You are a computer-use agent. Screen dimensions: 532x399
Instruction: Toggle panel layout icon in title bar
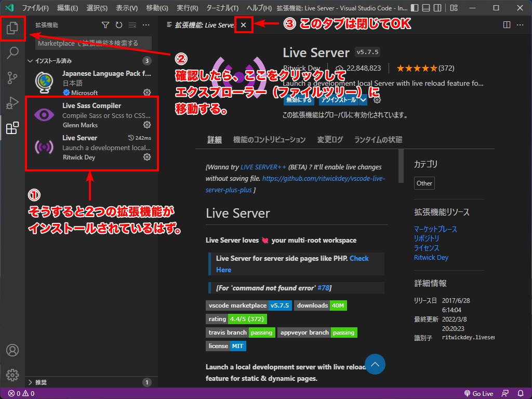click(426, 8)
